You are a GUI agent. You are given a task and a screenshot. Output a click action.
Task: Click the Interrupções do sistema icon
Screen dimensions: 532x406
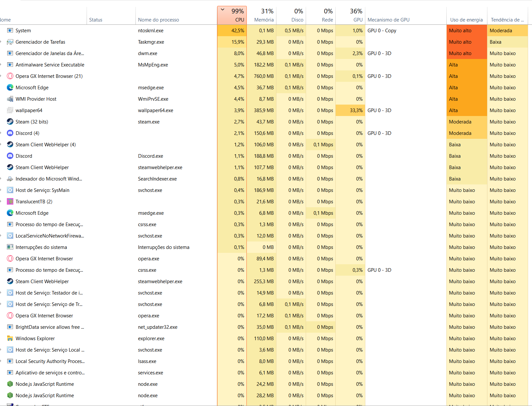pyautogui.click(x=10, y=247)
